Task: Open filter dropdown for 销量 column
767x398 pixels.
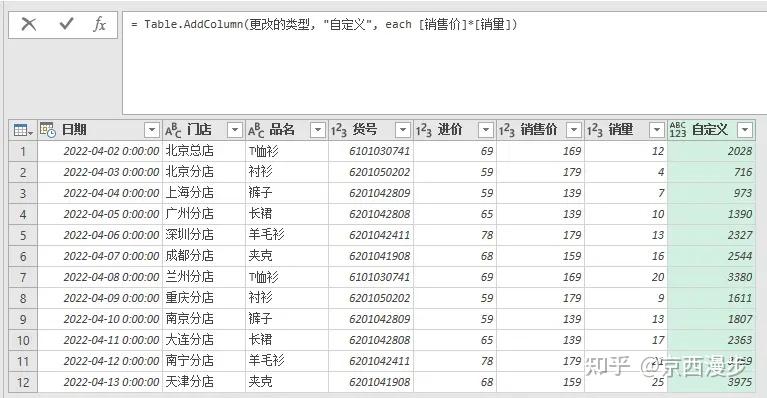Action: pyautogui.click(x=656, y=130)
